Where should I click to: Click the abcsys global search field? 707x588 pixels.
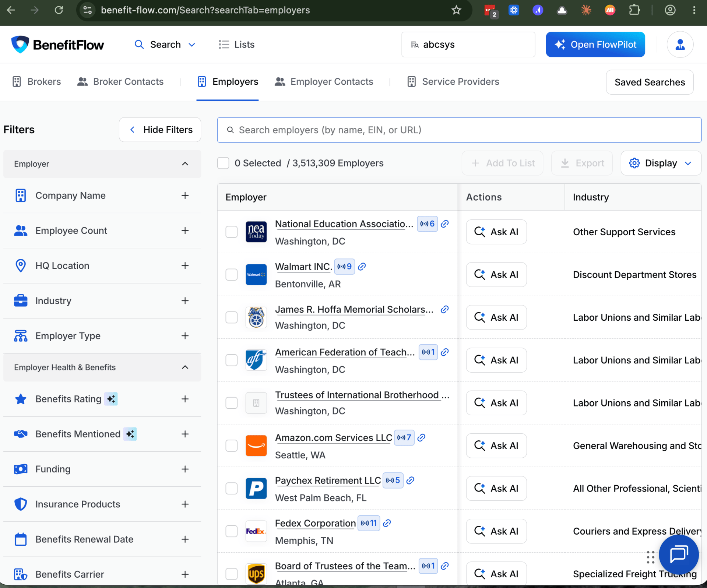[x=468, y=45]
